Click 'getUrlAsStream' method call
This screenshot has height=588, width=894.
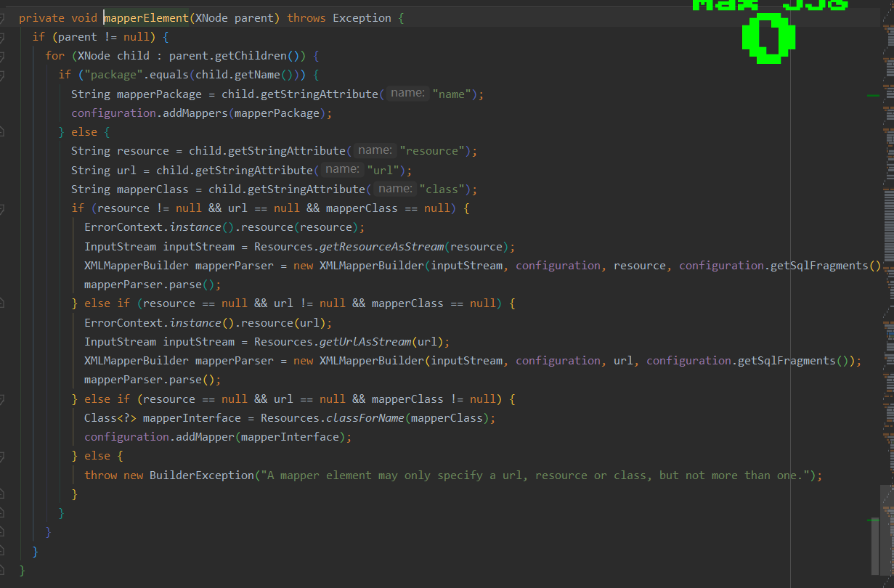pos(365,342)
